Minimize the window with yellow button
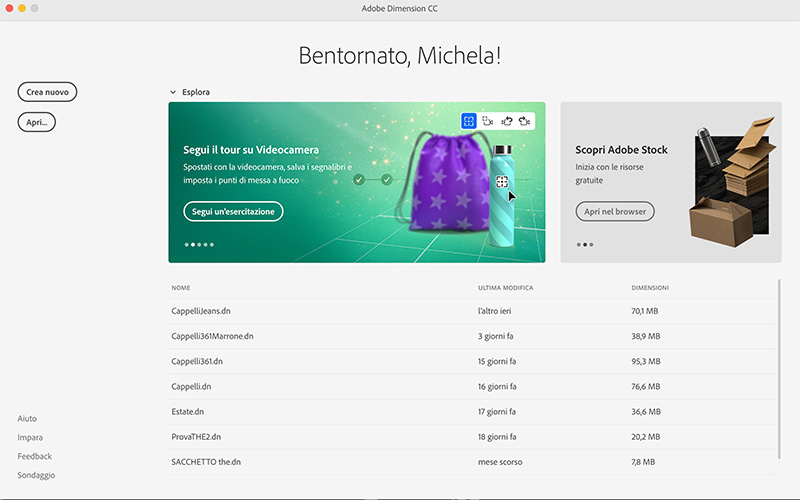800x500 pixels. coord(22,8)
